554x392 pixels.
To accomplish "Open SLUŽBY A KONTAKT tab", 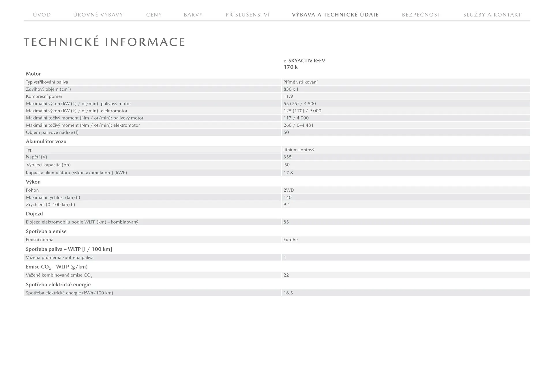I will tap(492, 15).
